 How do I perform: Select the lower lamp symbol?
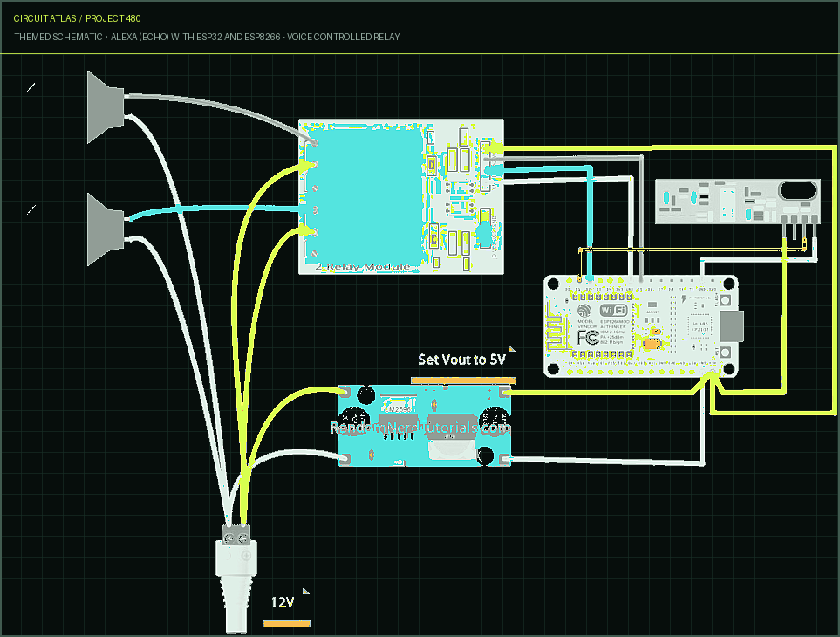106,229
